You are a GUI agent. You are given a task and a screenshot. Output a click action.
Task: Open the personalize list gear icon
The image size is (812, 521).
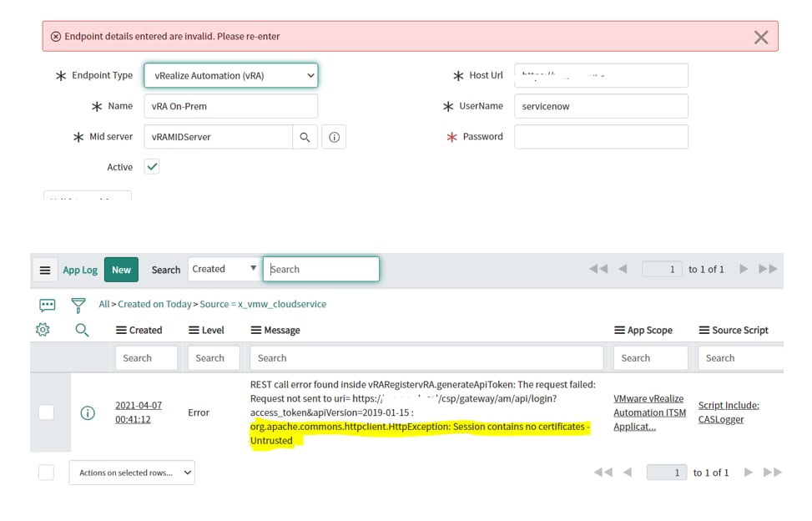point(42,330)
